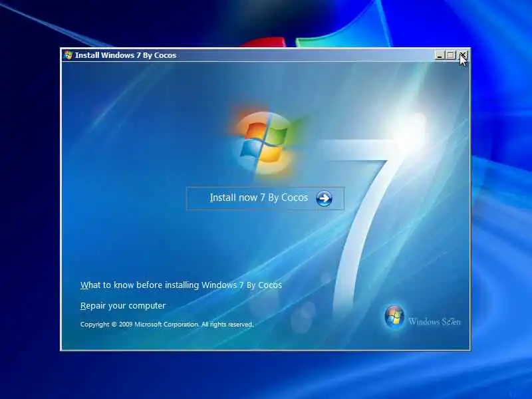Minimize the Install Windows window

(x=440, y=55)
